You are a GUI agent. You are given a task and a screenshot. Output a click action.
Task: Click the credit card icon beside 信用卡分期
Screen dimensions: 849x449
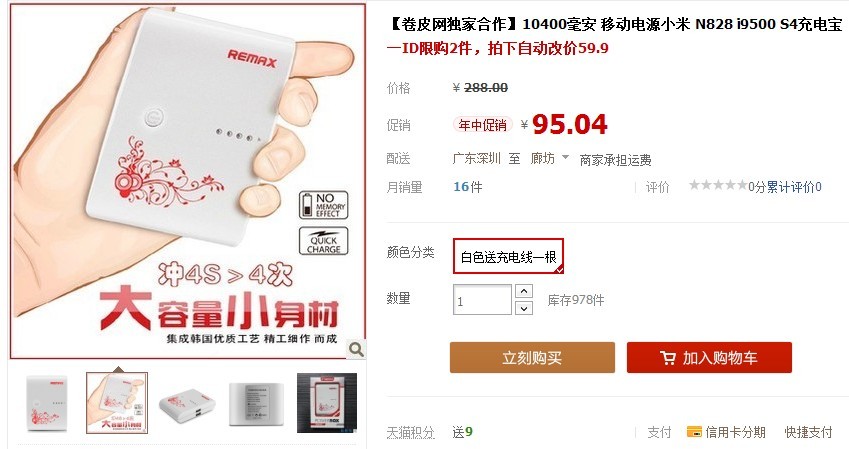coord(694,432)
